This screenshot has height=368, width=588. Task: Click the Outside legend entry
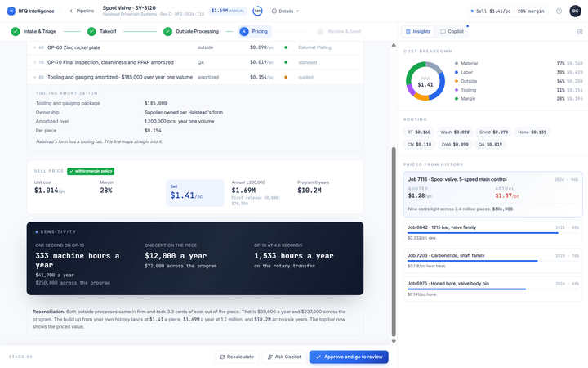pyautogui.click(x=519, y=81)
